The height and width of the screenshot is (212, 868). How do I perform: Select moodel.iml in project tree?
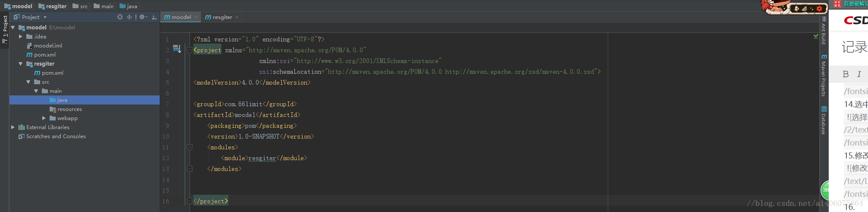click(x=48, y=46)
